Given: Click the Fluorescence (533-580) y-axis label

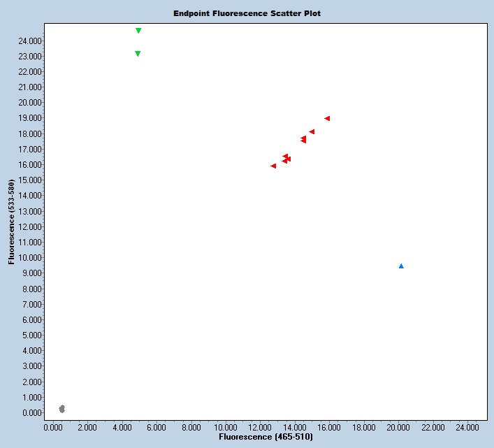Looking at the screenshot, I should pos(11,222).
